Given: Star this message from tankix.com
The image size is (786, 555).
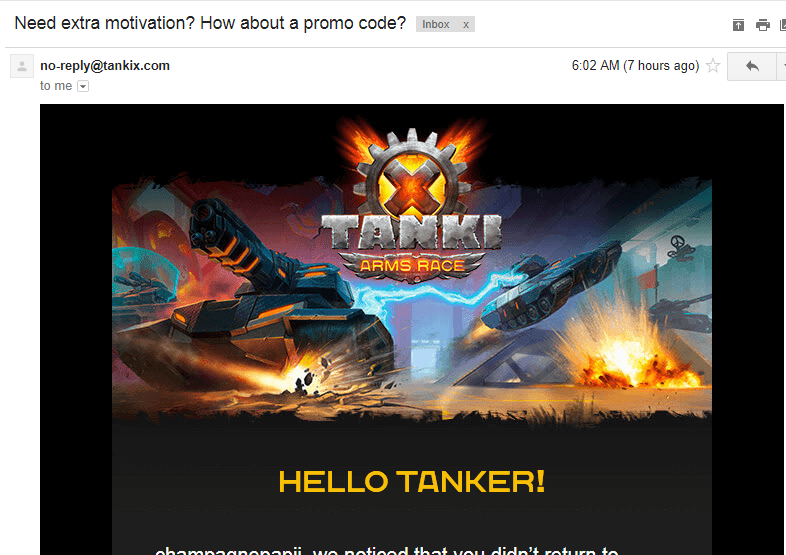Looking at the screenshot, I should click(x=712, y=66).
